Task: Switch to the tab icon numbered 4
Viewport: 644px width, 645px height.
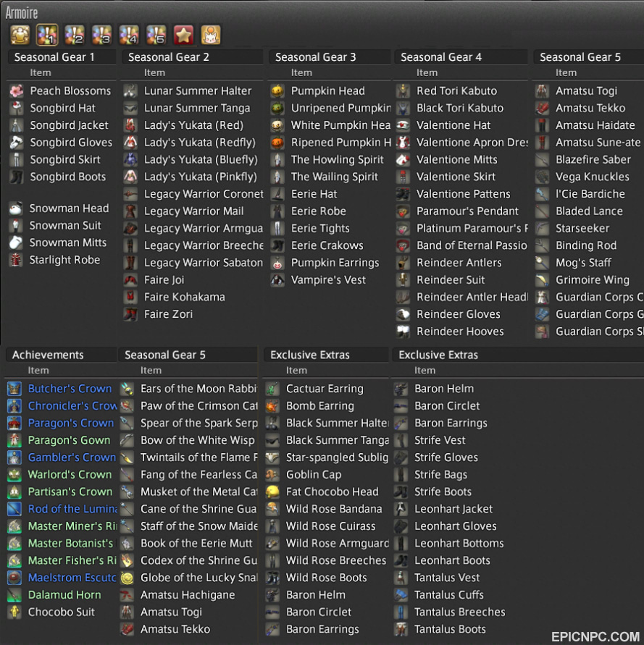Action: click(129, 35)
